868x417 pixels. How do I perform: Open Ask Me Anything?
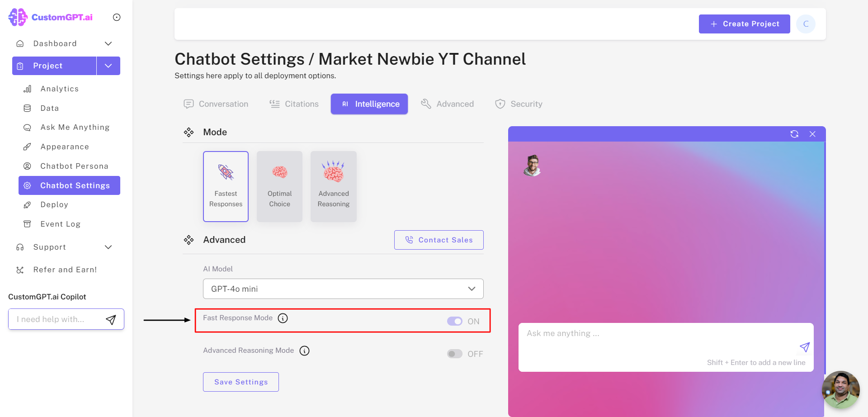click(75, 127)
